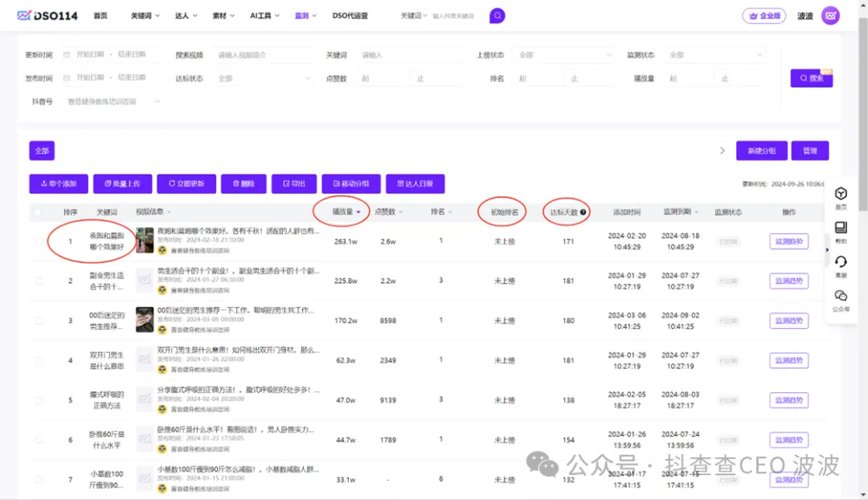Click the user avatar icon at top right
Viewport: 868px width, 500px height.
tap(831, 15)
